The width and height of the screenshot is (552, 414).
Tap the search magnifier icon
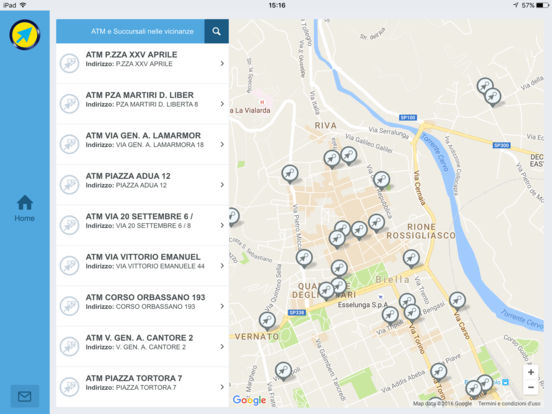217,31
